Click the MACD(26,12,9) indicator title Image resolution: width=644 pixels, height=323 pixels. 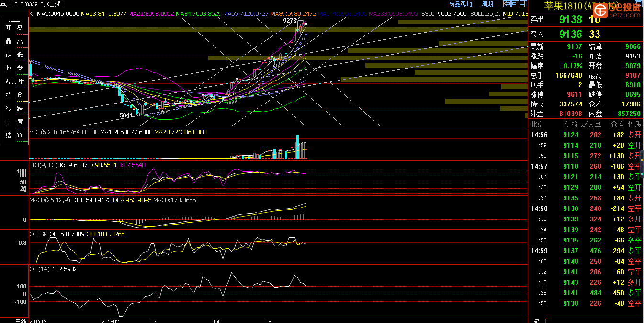click(50, 200)
